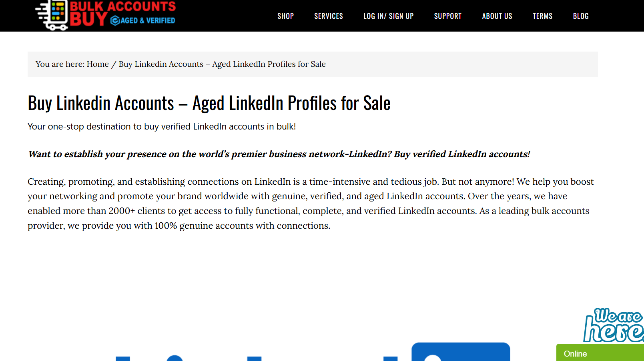Go to Log In / Sign Up

[388, 16]
